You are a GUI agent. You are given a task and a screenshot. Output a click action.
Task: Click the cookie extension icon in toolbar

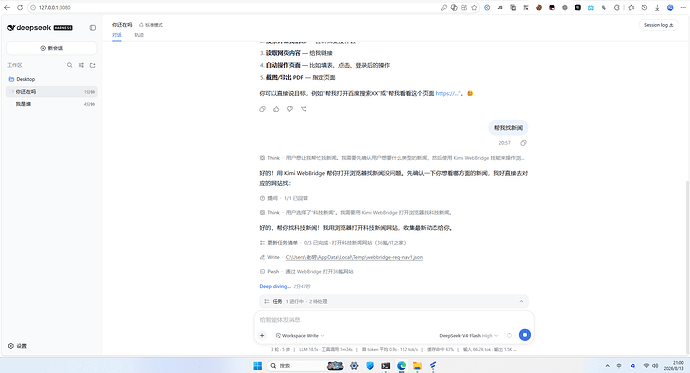tap(539, 7)
